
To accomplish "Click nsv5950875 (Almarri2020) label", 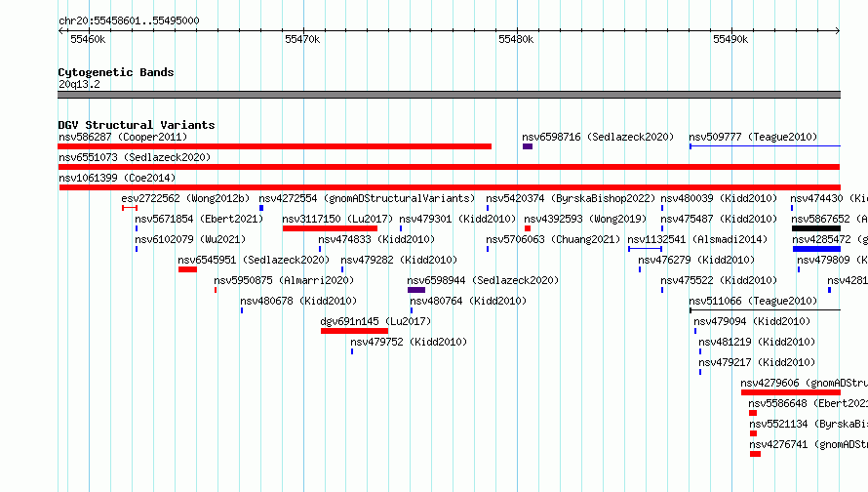I will tap(284, 280).
